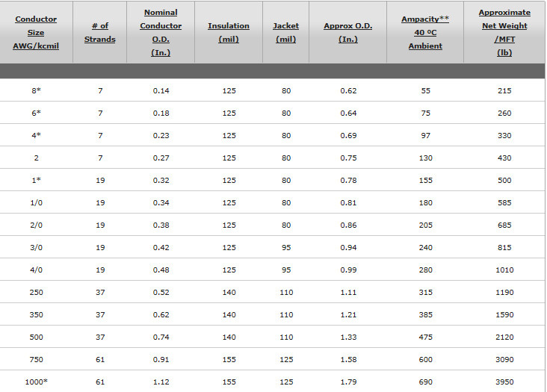This screenshot has width=547, height=392.
Task: Select ampacity value 690
Action: pos(426,382)
